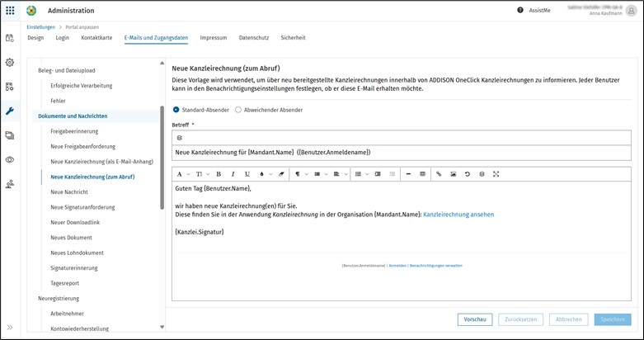Decrease indent in editor toolbar

(x=393, y=174)
